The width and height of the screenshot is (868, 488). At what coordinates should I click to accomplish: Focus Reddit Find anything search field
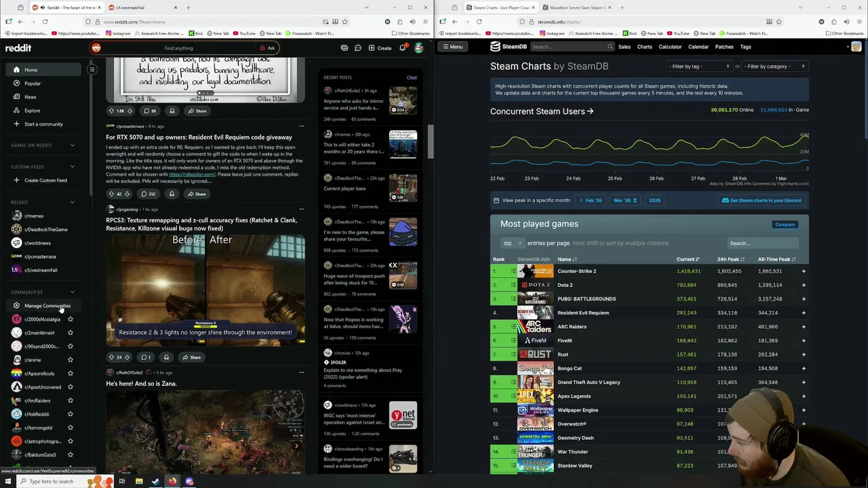point(178,48)
